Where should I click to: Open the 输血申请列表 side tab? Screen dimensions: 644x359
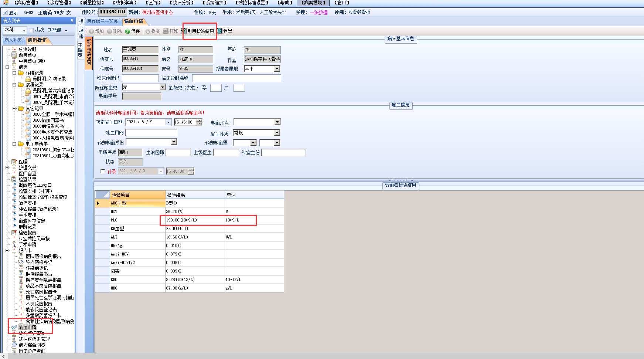[89, 53]
